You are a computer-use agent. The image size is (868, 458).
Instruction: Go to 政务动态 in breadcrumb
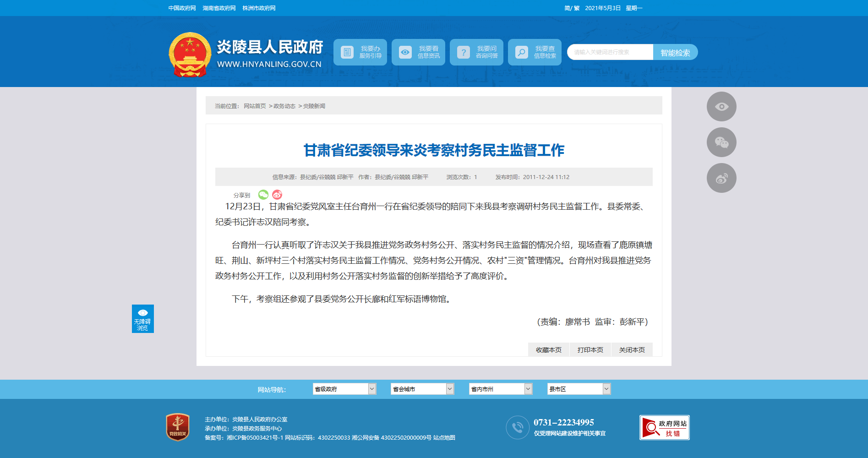(x=284, y=106)
